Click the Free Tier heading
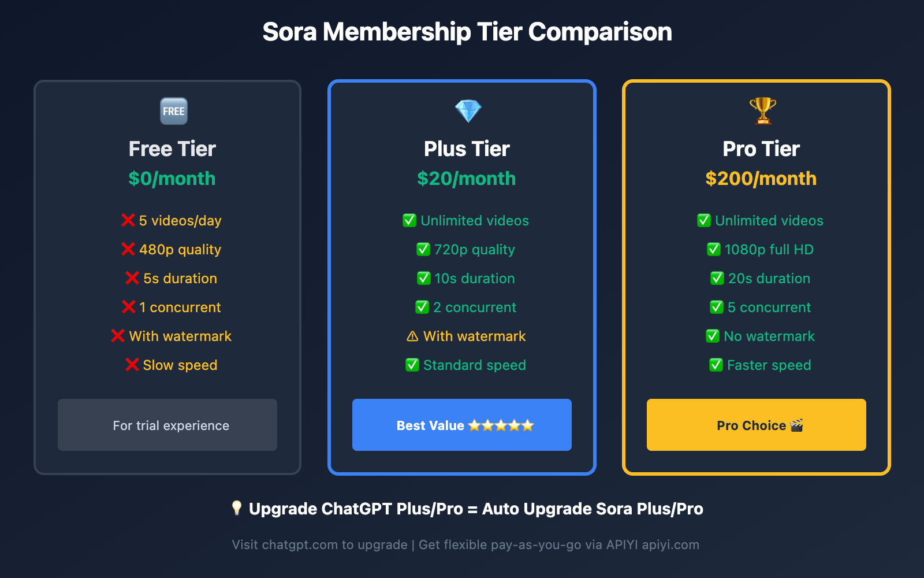The height and width of the screenshot is (578, 924). 172,149
